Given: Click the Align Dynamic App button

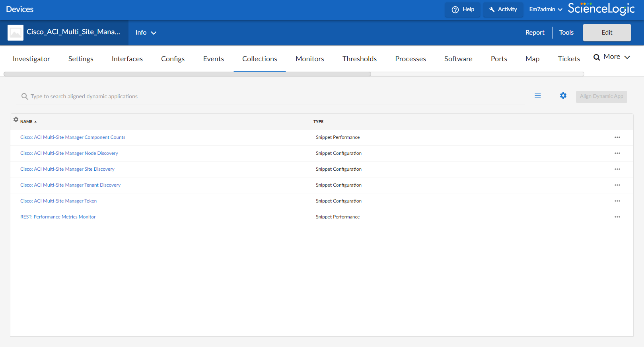Looking at the screenshot, I should pos(601,97).
